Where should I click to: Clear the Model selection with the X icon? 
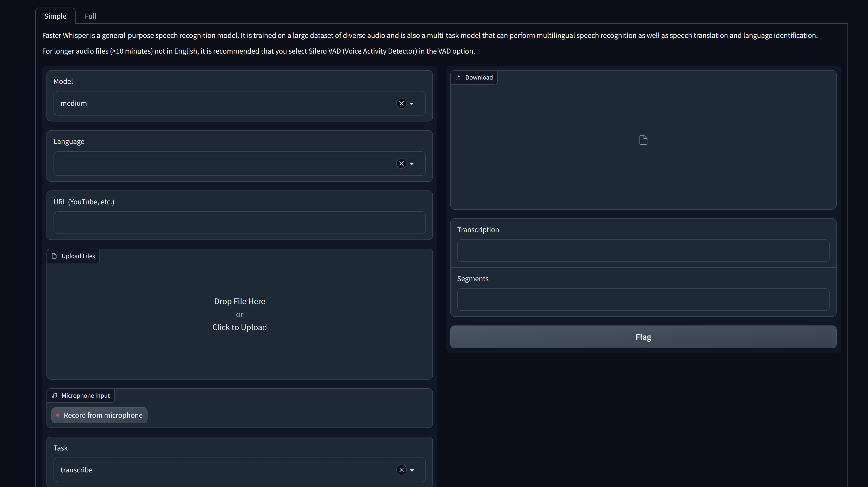click(401, 104)
